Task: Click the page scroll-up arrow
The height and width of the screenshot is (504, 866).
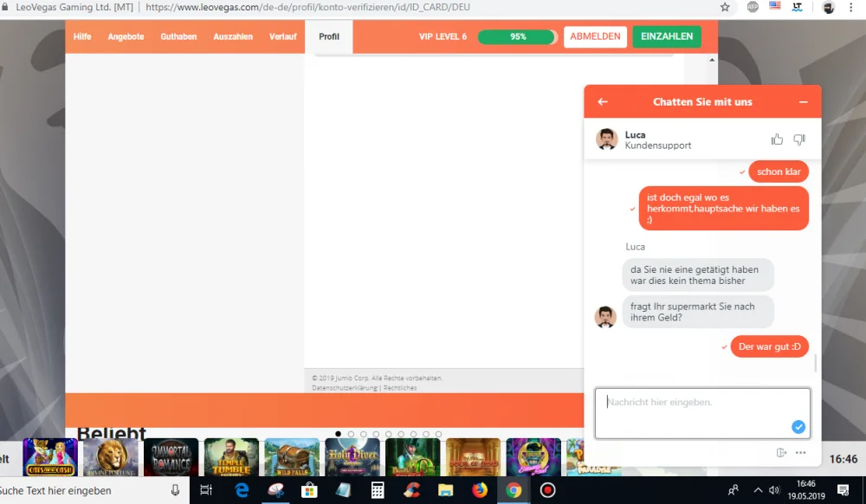Action: click(711, 60)
